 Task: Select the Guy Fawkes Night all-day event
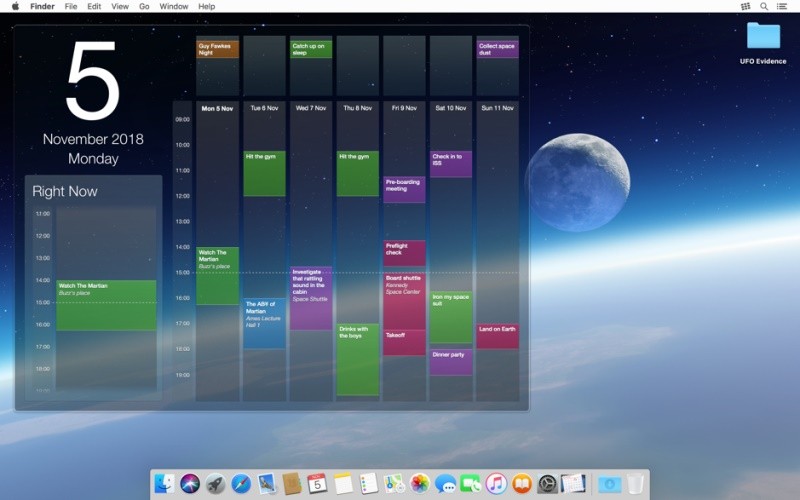tap(217, 49)
